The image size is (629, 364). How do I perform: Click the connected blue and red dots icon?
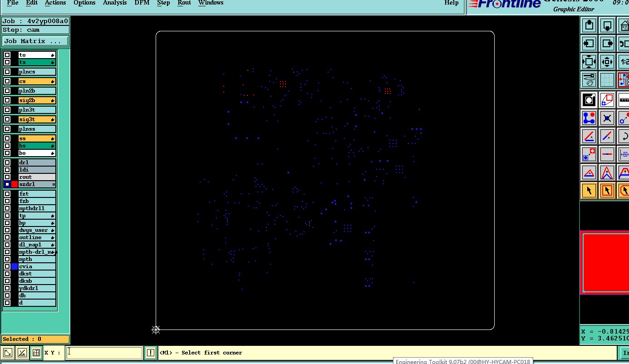pos(589,118)
